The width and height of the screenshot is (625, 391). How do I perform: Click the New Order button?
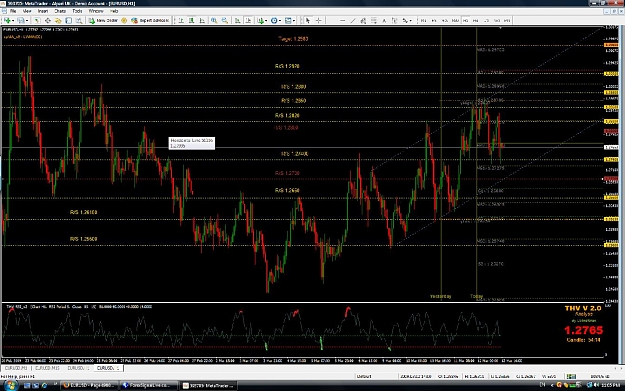click(104, 20)
